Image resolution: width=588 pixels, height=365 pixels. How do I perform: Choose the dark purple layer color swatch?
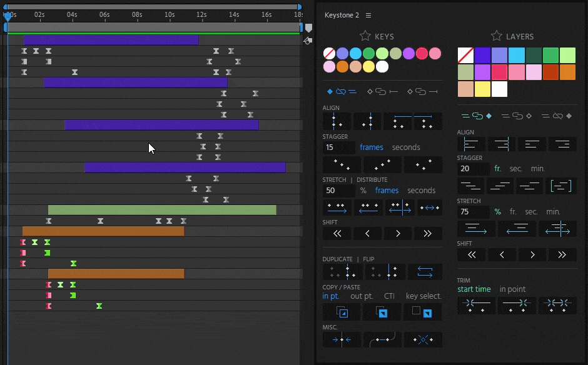click(x=482, y=56)
